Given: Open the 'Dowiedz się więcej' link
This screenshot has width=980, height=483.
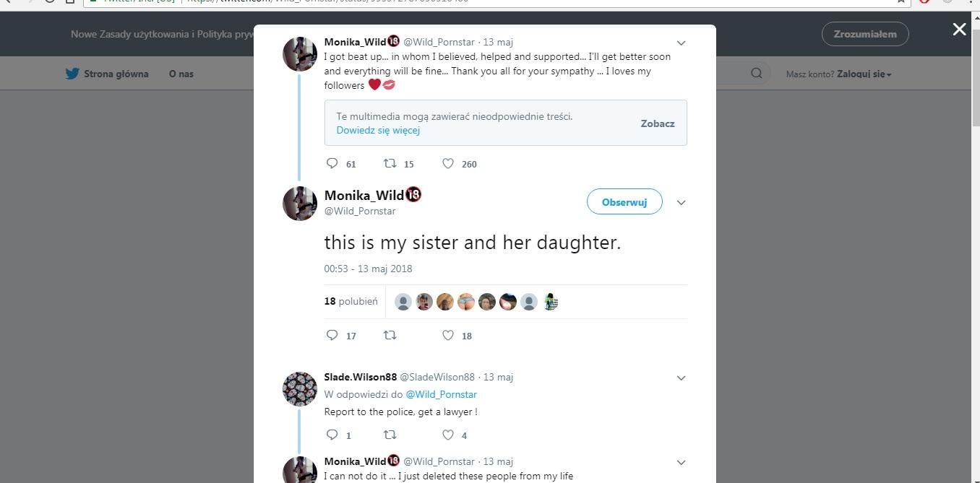Looking at the screenshot, I should pyautogui.click(x=378, y=130).
